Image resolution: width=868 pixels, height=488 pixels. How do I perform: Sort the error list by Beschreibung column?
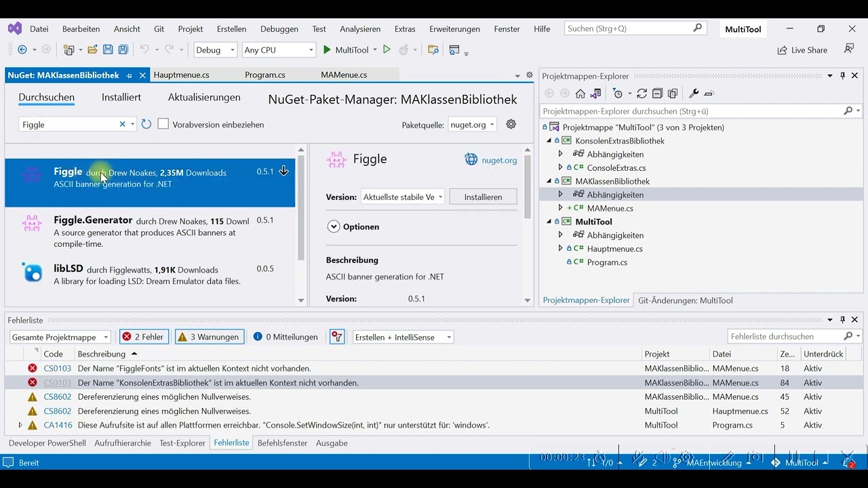click(102, 354)
